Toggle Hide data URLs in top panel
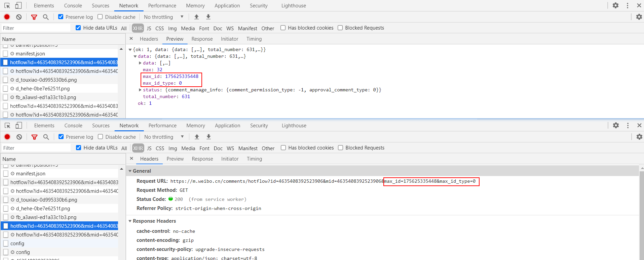Image resolution: width=644 pixels, height=260 pixels. pyautogui.click(x=78, y=28)
